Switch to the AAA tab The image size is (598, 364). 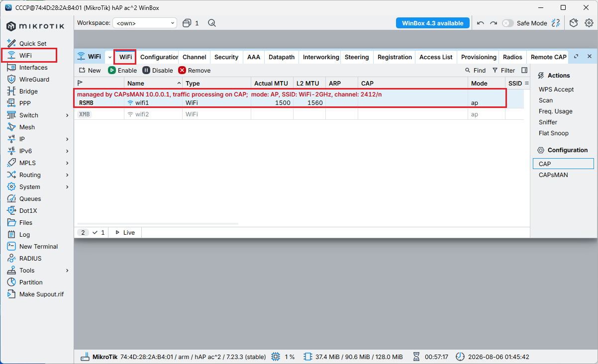pos(254,57)
